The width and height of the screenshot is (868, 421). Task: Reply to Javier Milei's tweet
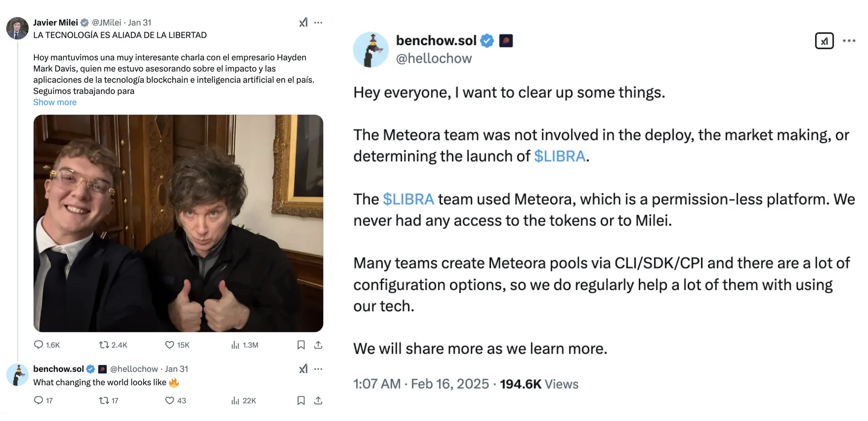39,345
